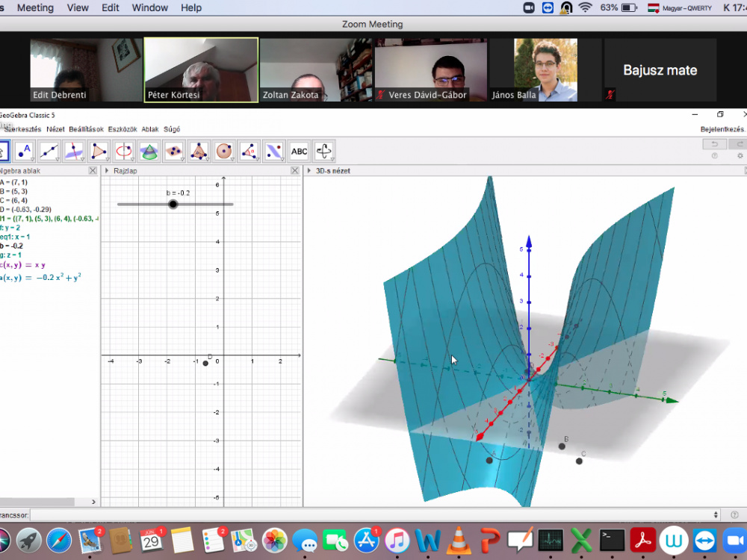747x560 pixels.
Task: Select the Line through two points tool
Action: 49,152
